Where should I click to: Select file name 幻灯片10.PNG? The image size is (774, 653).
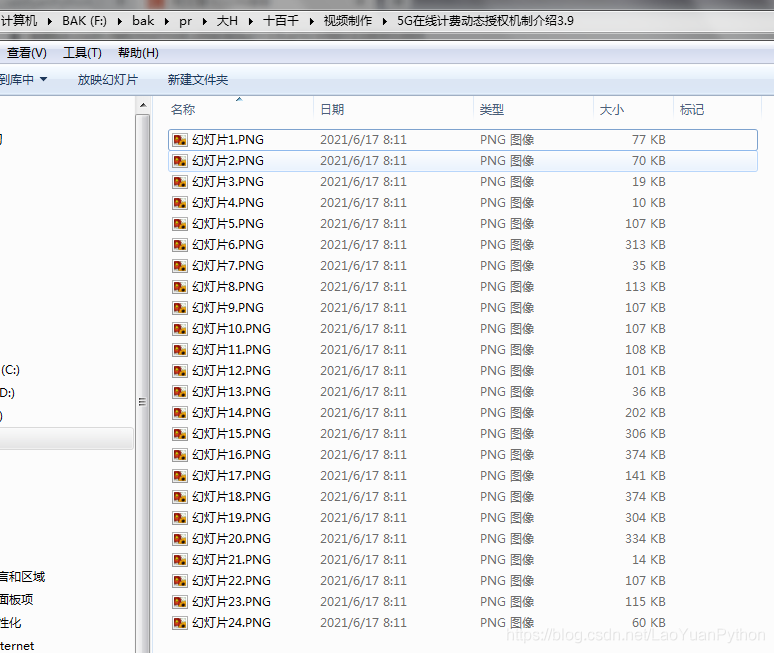pyautogui.click(x=232, y=329)
